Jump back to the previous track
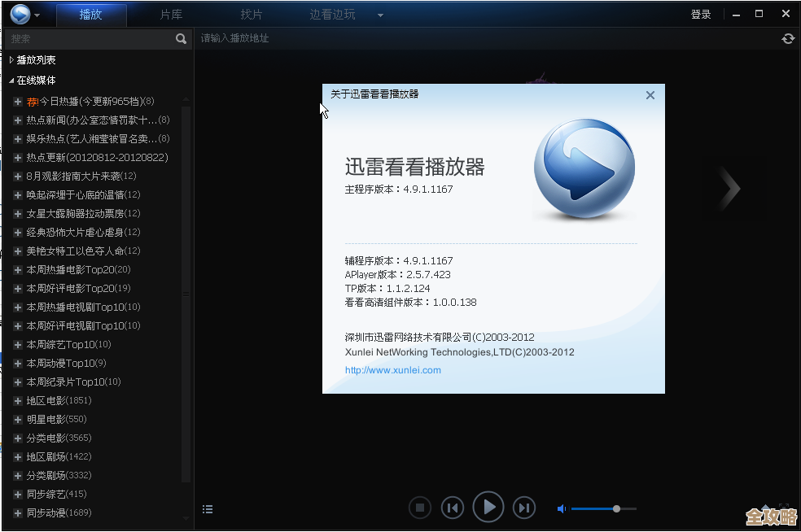The width and height of the screenshot is (801, 532). point(453,507)
